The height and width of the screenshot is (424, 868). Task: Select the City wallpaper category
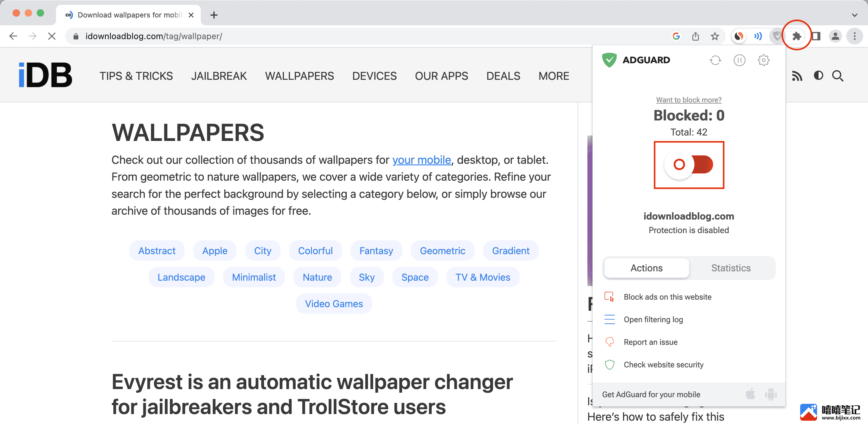coord(263,251)
